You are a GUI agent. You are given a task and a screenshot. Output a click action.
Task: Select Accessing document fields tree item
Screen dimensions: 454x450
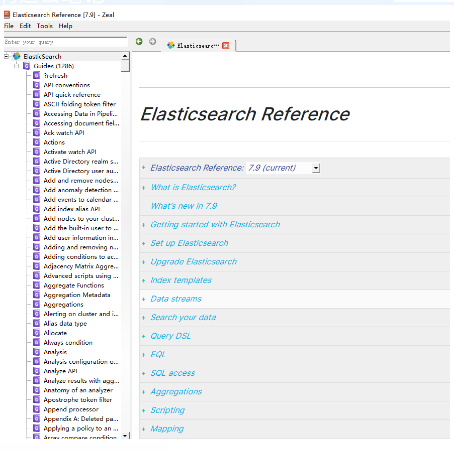pyautogui.click(x=81, y=123)
